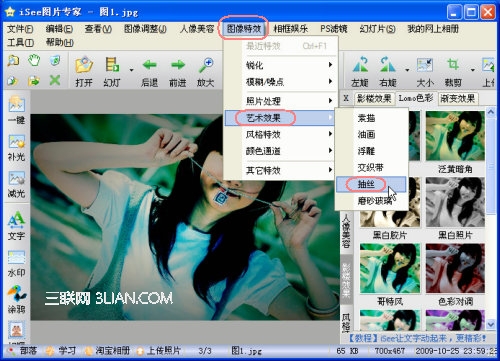
Task: Click the 减光 reduce light sidebar icon
Action: 16,178
